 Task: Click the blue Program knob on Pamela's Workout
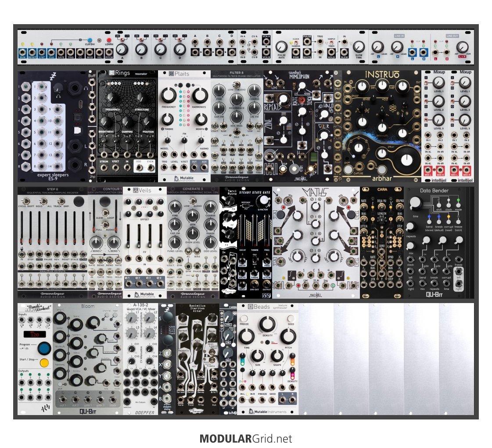tap(44, 348)
